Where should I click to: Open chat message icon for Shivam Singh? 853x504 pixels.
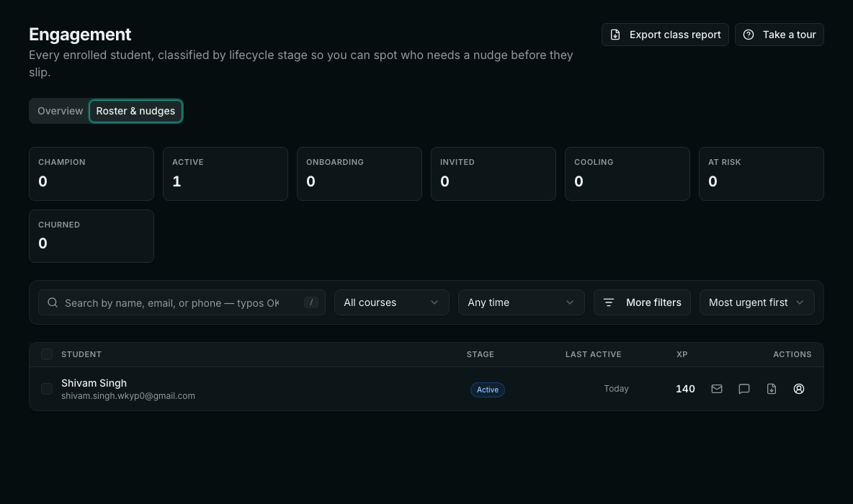point(743,389)
